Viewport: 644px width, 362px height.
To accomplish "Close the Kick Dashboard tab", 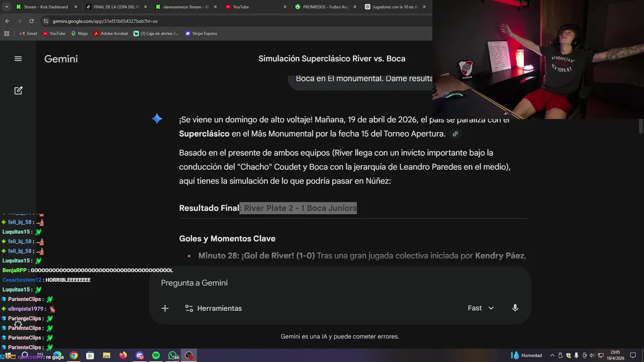I will [75, 7].
